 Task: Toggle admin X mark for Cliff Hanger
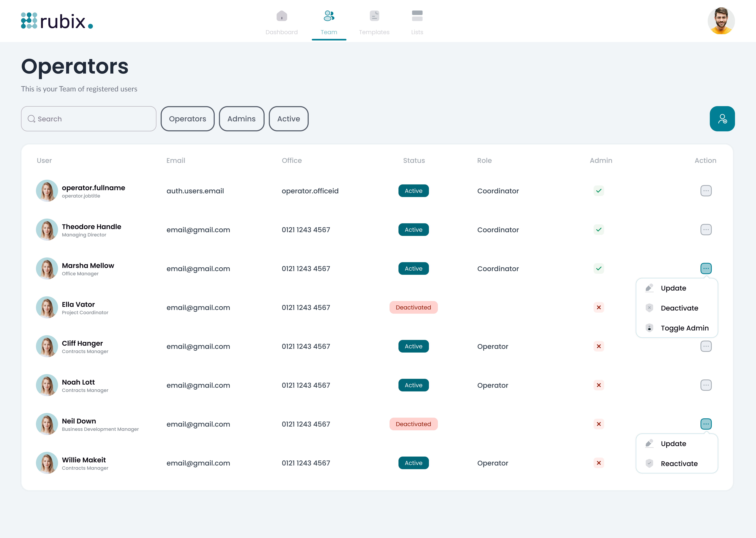click(x=598, y=346)
